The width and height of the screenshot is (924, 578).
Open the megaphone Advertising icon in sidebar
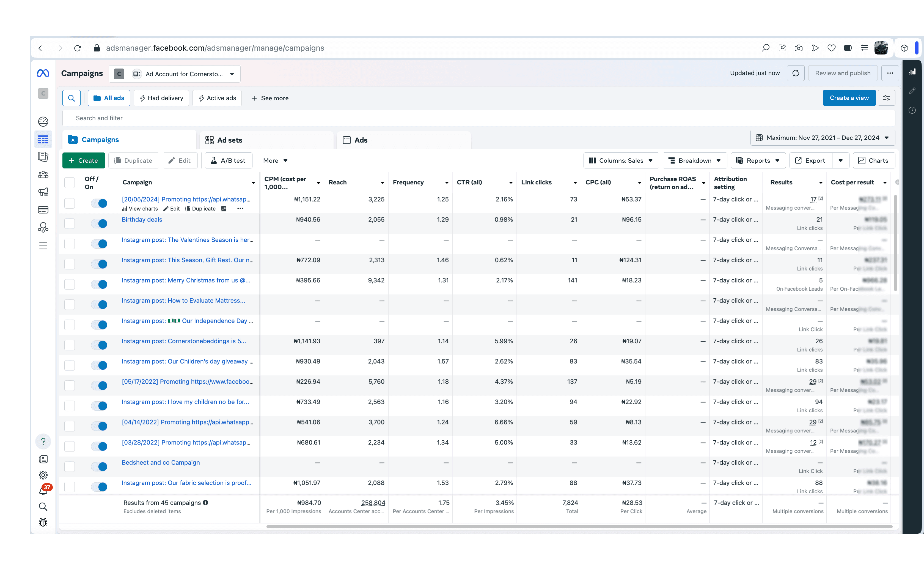coord(43,192)
